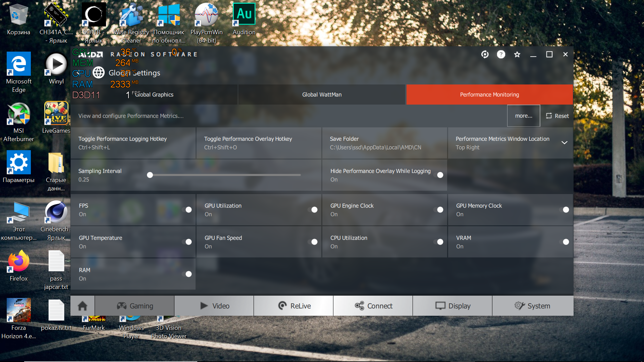Adjust the Sampling Interval slider

(150, 175)
